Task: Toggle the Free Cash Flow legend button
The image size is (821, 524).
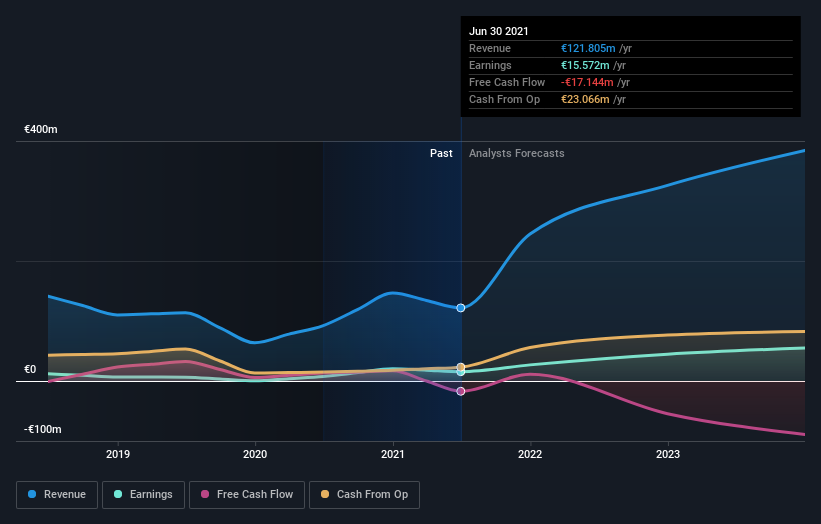Action: coord(247,495)
